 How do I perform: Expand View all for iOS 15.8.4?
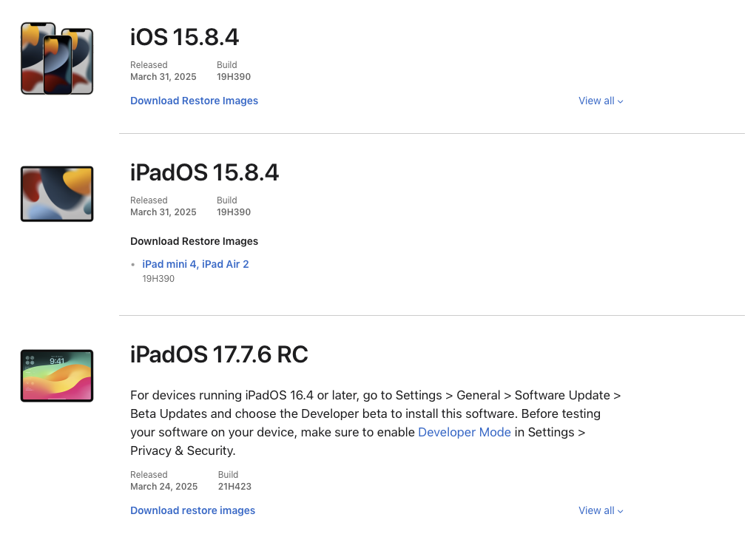tap(596, 101)
